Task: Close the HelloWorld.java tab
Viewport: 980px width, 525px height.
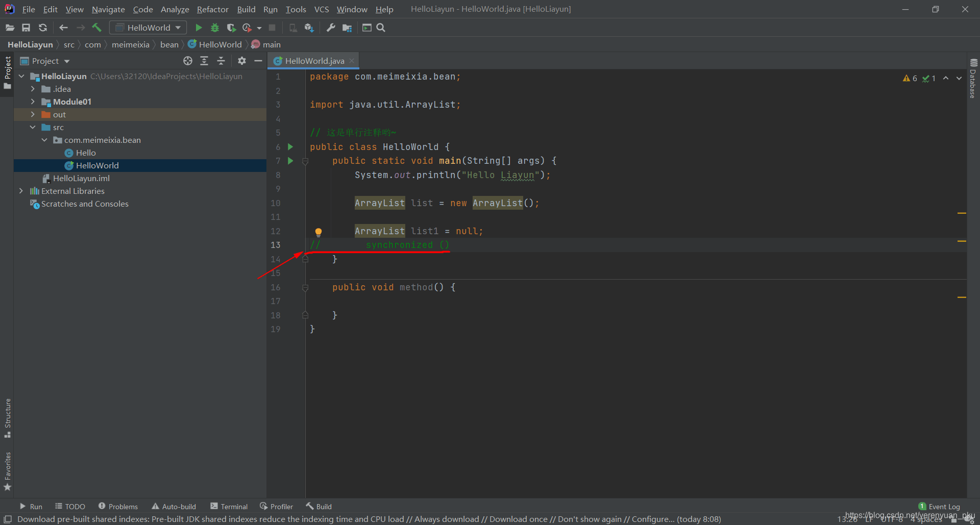Action: click(352, 61)
